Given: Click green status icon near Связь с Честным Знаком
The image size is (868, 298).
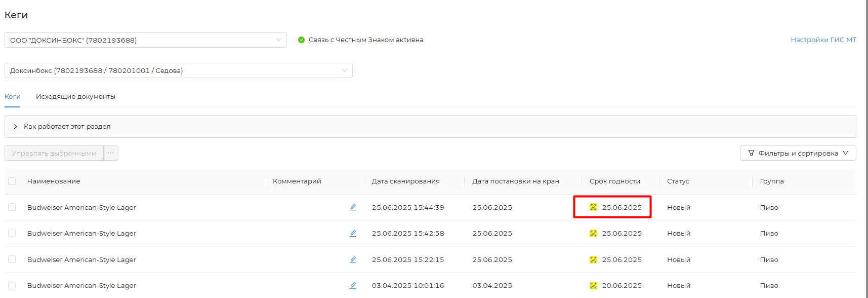Looking at the screenshot, I should (301, 40).
